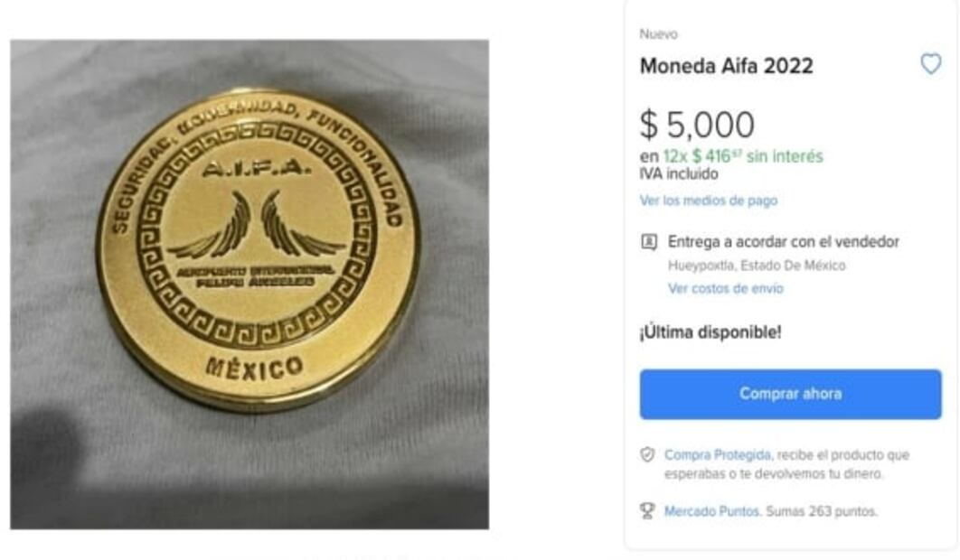
Task: Click the ¡Última disponible! label
Action: pos(711,333)
